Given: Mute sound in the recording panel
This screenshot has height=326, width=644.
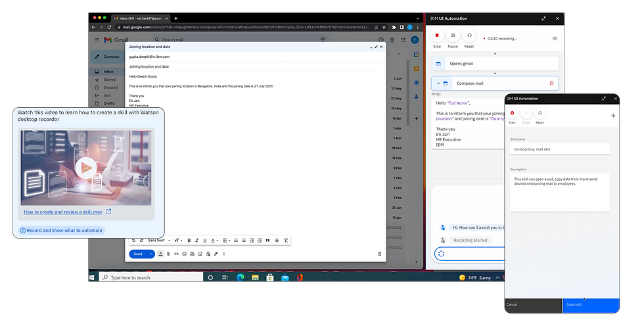Looking at the screenshot, I should [555, 38].
